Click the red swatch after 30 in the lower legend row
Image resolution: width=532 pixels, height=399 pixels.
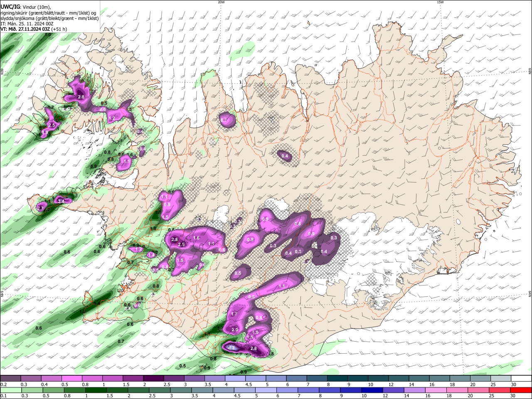coord(521,390)
